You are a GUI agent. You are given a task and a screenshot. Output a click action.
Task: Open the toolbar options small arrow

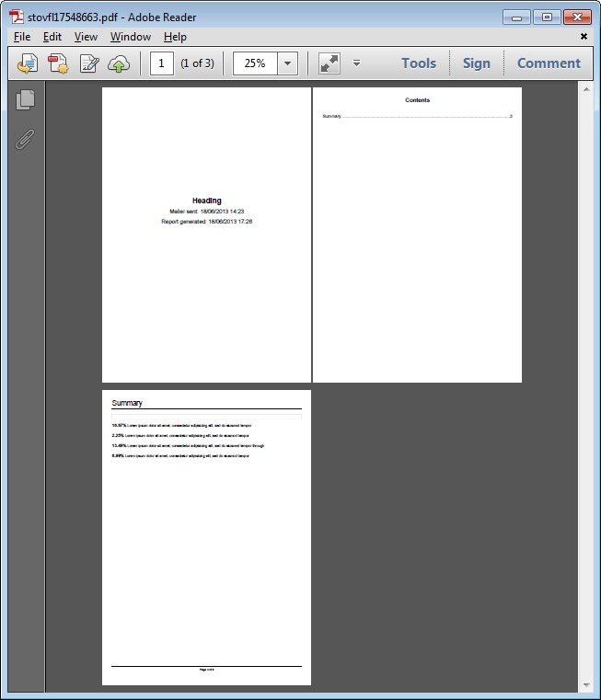356,63
